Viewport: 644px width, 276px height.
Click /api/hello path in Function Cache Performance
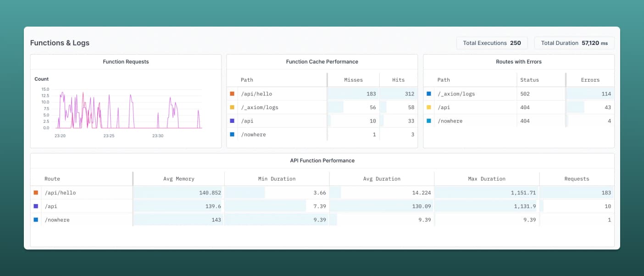coord(256,94)
